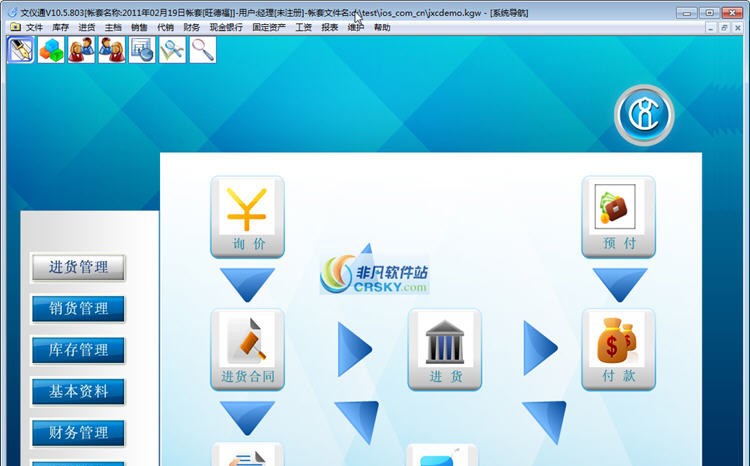Close the inner 系统导航 child window

[738, 28]
